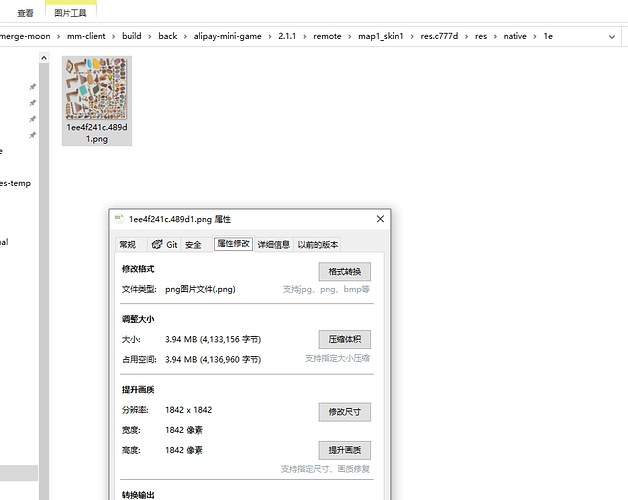Go to alipay-mini-game breadcrumb folder

(227, 36)
